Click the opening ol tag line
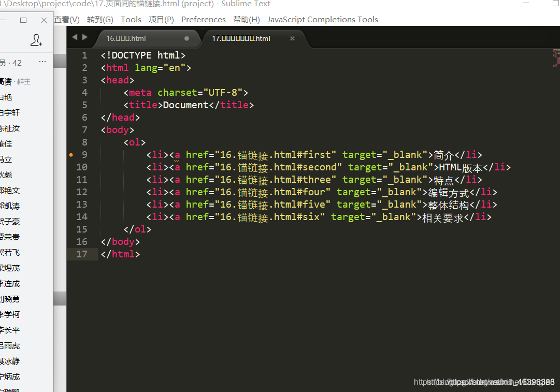 point(135,142)
